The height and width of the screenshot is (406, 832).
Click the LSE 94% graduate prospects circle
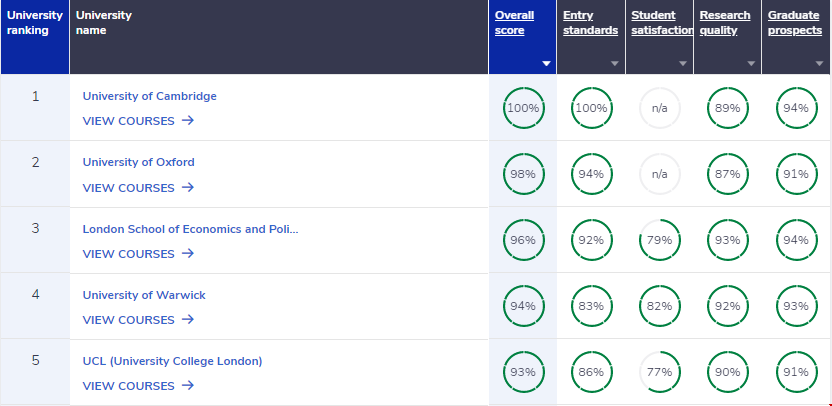point(796,240)
